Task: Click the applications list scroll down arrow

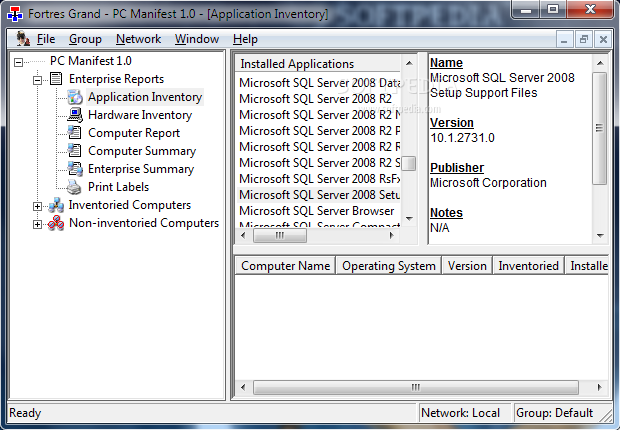Action: point(409,218)
